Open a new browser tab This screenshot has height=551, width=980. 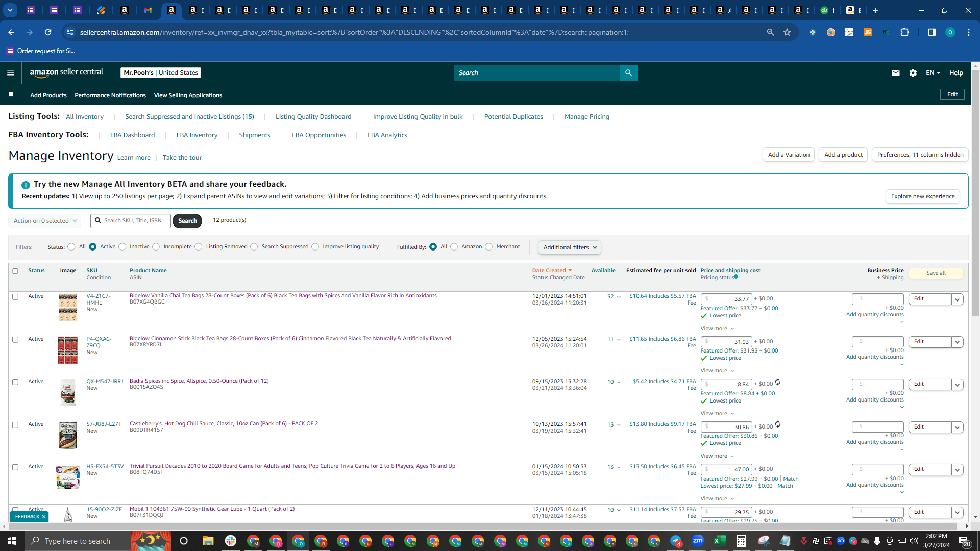[875, 10]
